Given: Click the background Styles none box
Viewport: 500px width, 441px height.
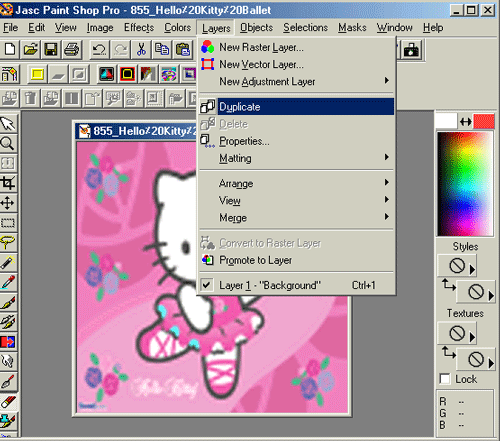Looking at the screenshot, I should coord(476,292).
